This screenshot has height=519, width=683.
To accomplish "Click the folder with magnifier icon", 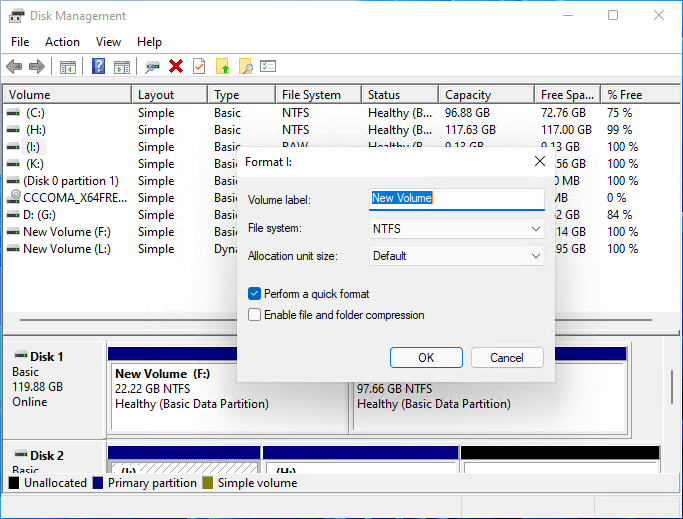I will pos(246,66).
